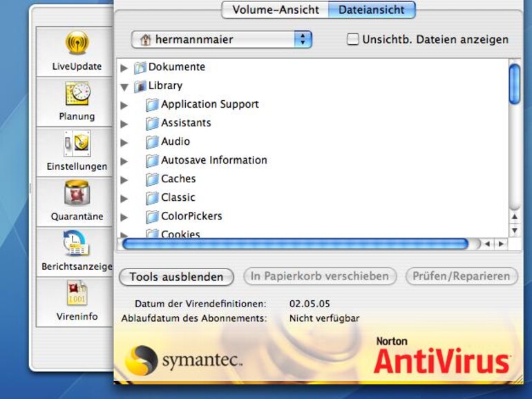Click the scroll up arrow
532x399 pixels.
tap(515, 217)
